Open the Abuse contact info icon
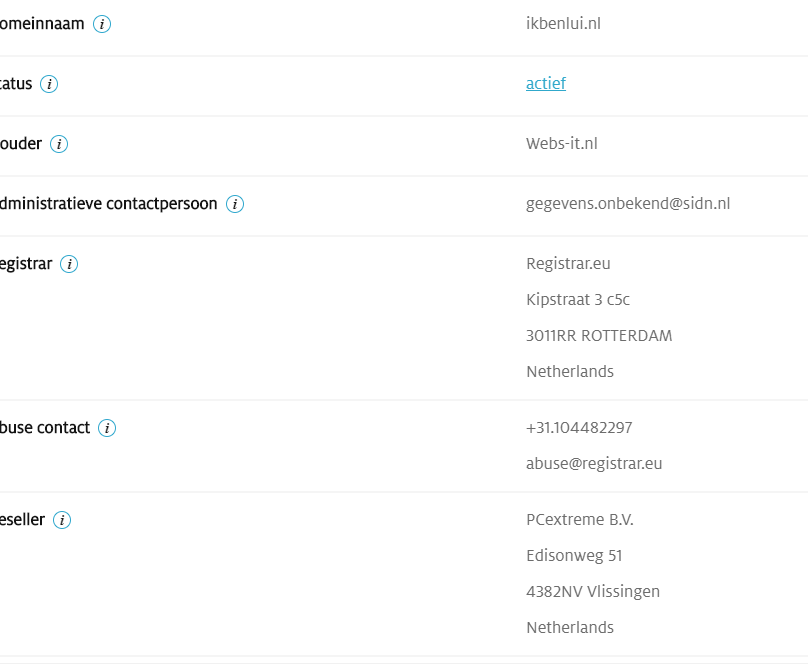 [x=107, y=428]
